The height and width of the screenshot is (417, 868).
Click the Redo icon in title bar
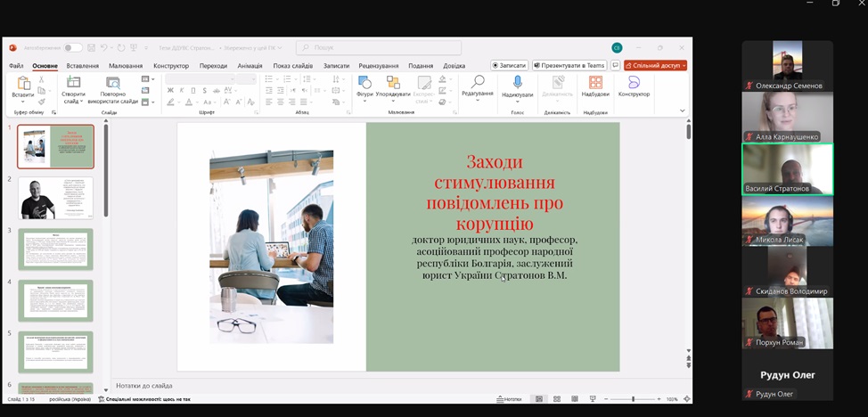click(121, 48)
